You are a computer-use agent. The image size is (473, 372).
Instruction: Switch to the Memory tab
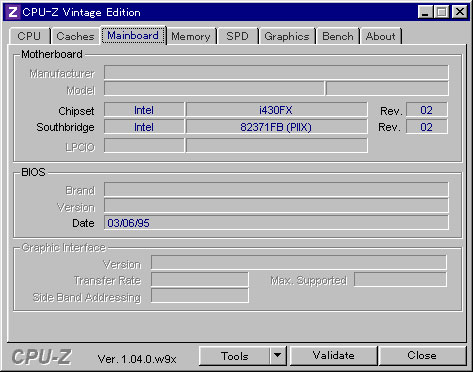(x=191, y=36)
